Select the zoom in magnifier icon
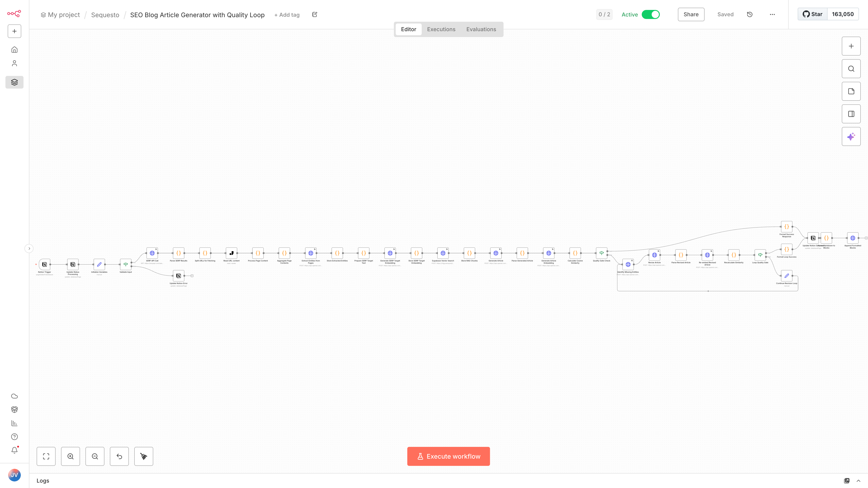 (x=71, y=456)
